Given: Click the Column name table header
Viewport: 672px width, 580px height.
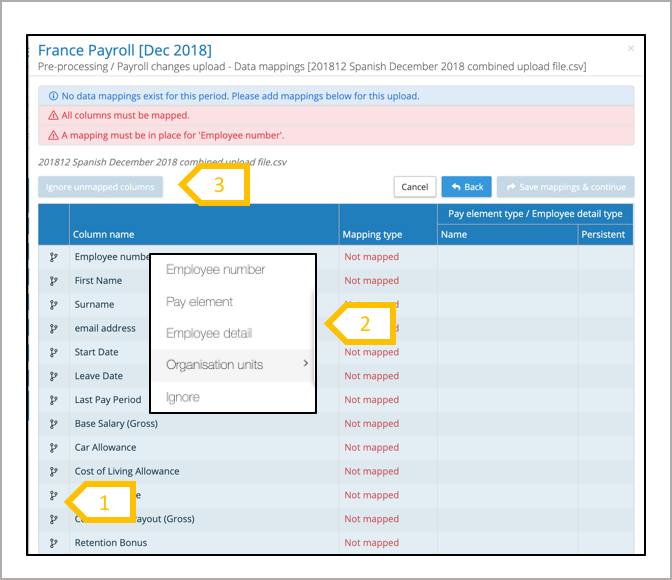Looking at the screenshot, I should pos(103,235).
